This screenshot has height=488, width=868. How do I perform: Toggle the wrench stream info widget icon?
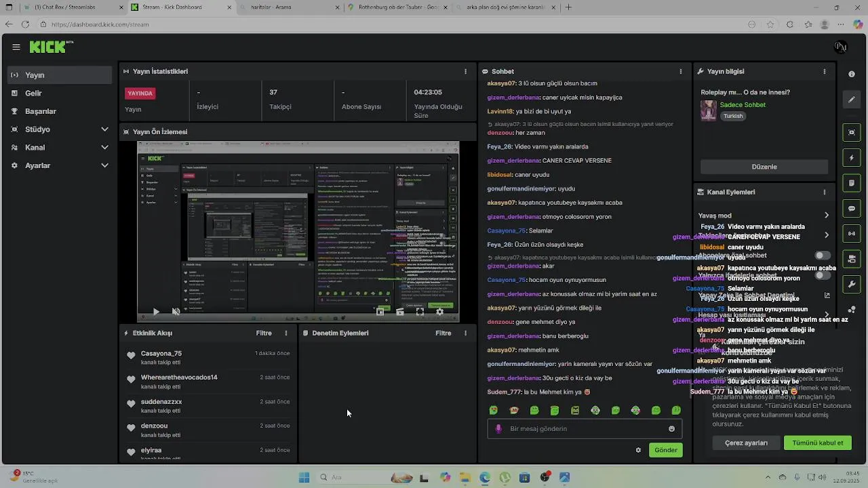click(852, 284)
